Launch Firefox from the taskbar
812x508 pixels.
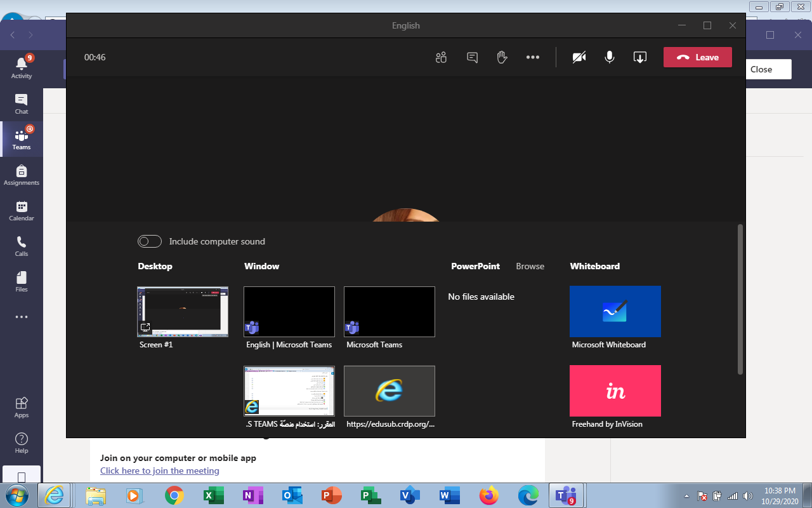coord(489,495)
